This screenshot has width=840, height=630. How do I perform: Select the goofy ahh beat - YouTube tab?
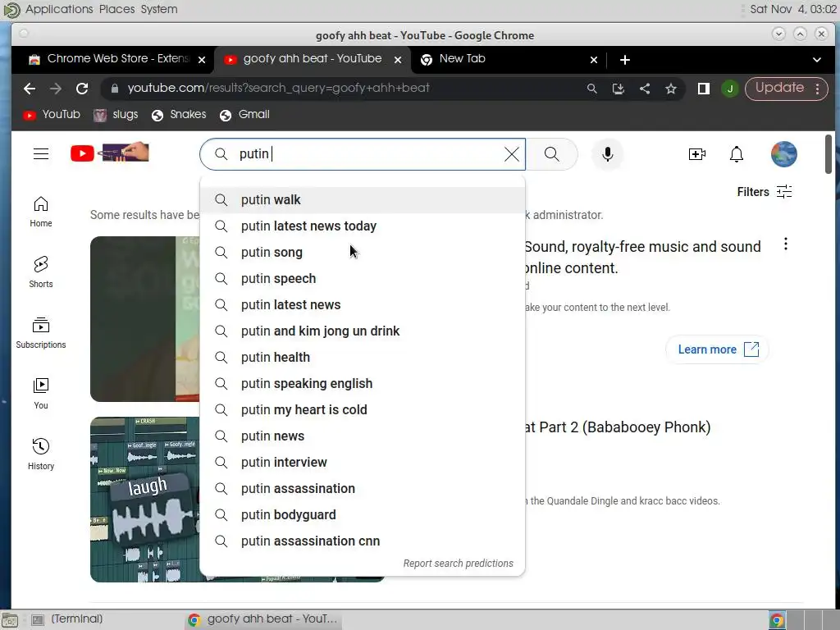tap(312, 59)
